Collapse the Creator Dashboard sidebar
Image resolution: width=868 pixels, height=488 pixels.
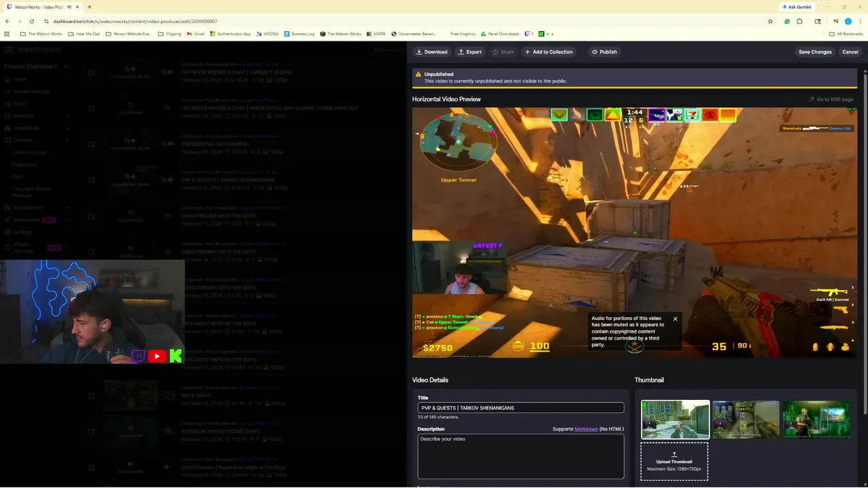pos(66,66)
